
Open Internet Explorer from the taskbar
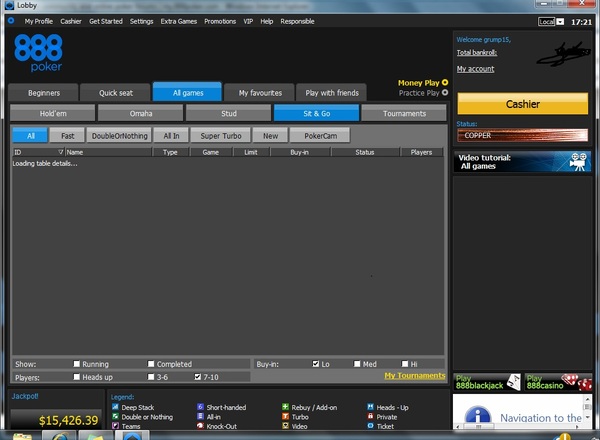coord(59,436)
